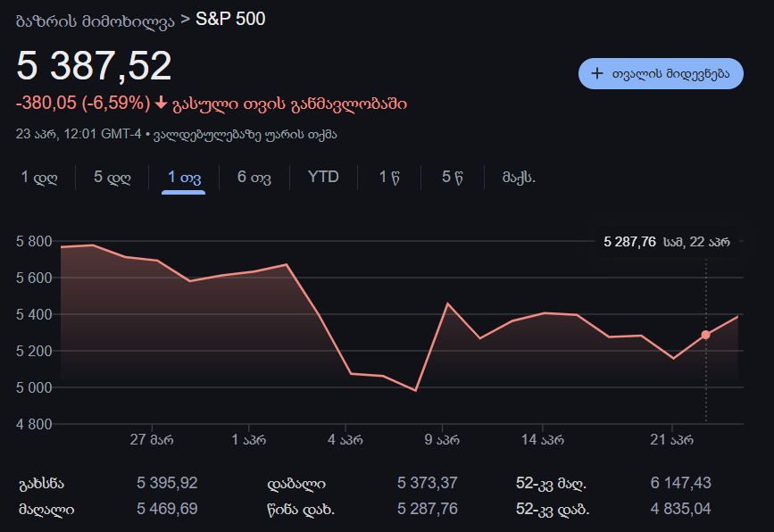Click the გახსნა value 5 395,92

(x=167, y=483)
